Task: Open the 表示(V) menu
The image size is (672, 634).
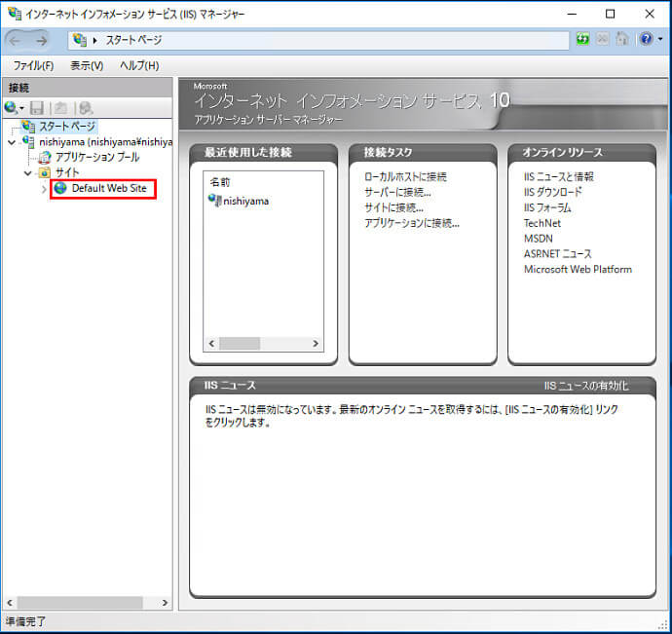Action: point(87,65)
